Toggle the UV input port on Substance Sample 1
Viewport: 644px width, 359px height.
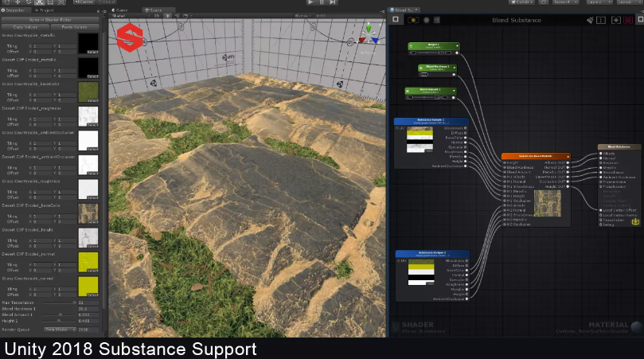(x=397, y=128)
